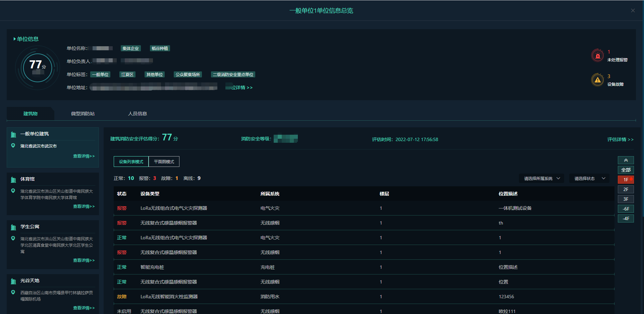Click the 稻谷种植 tag
This screenshot has width=644, height=314.
(160, 48)
